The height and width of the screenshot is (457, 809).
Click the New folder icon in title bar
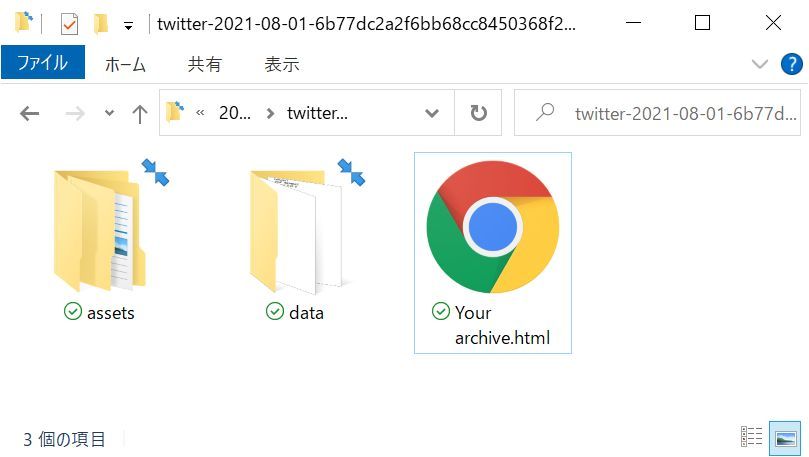pos(101,24)
